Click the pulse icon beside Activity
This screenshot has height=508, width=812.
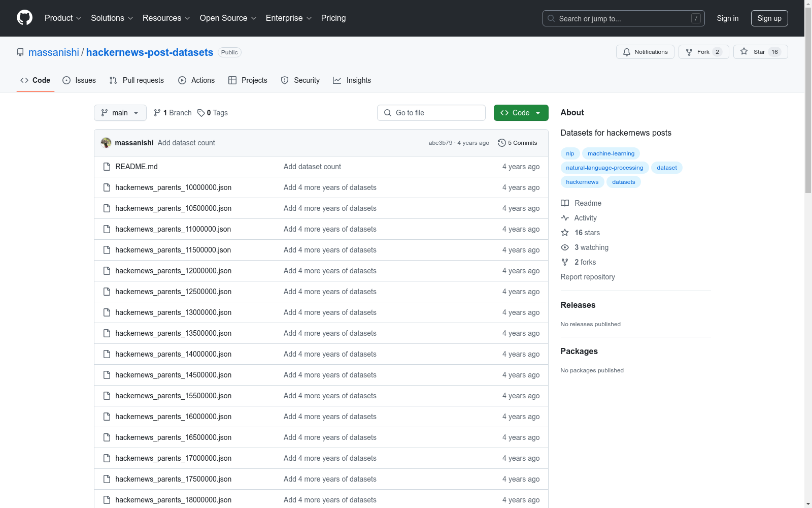(x=565, y=218)
